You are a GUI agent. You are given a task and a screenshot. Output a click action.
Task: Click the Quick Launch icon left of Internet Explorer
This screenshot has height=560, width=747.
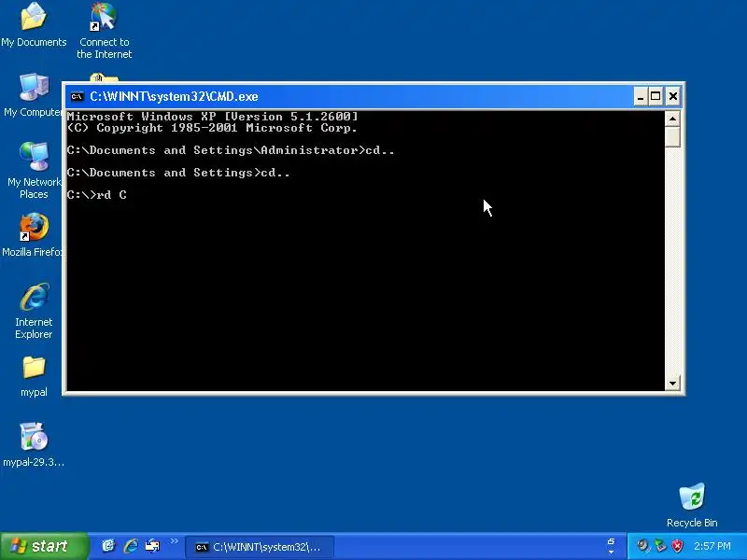(108, 546)
